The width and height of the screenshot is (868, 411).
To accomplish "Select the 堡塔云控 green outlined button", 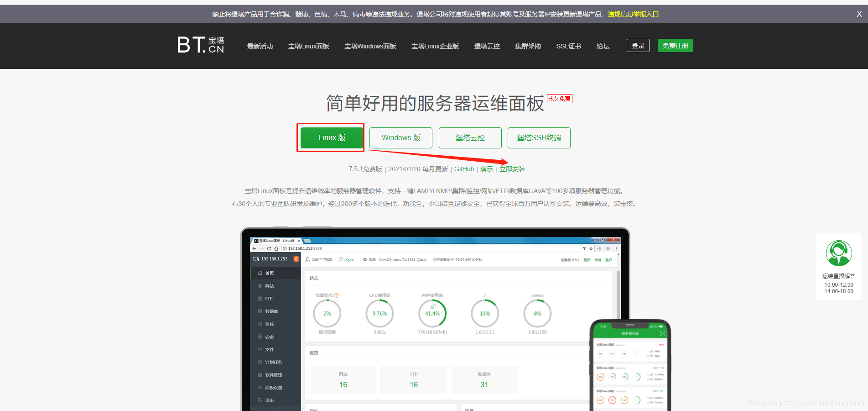I will [470, 137].
